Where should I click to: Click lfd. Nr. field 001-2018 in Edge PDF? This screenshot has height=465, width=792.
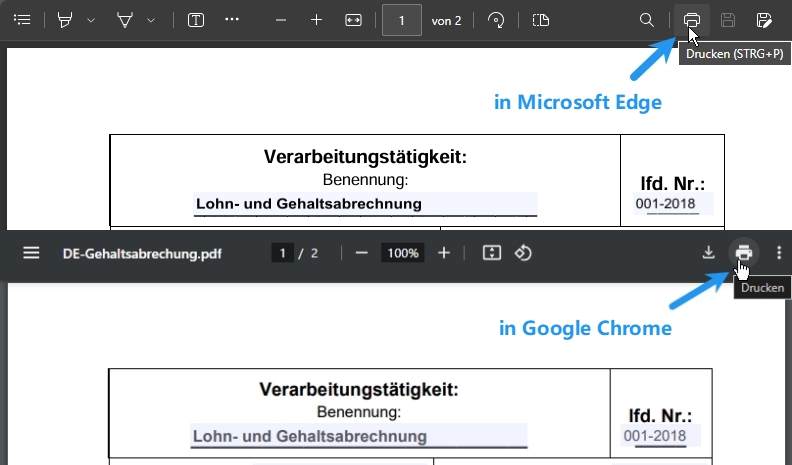pos(673,204)
